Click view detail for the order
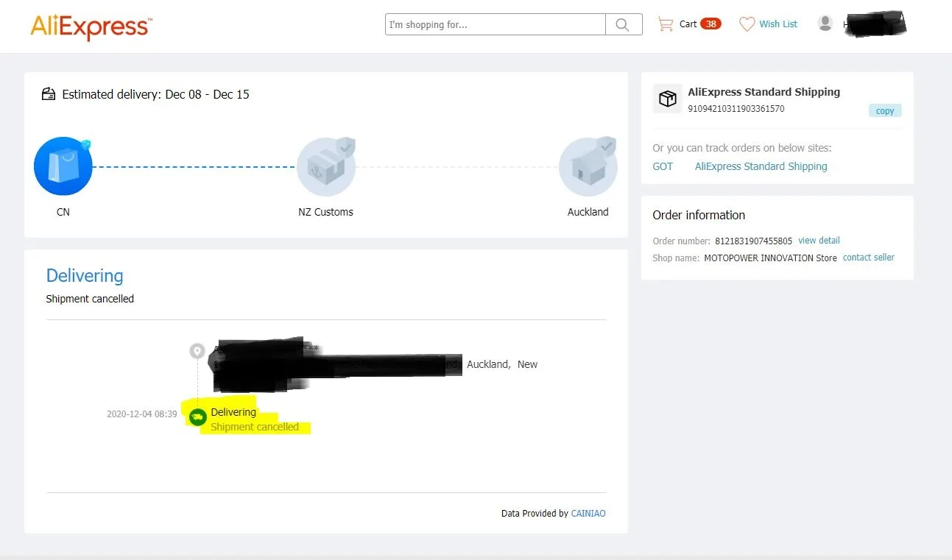 (819, 241)
